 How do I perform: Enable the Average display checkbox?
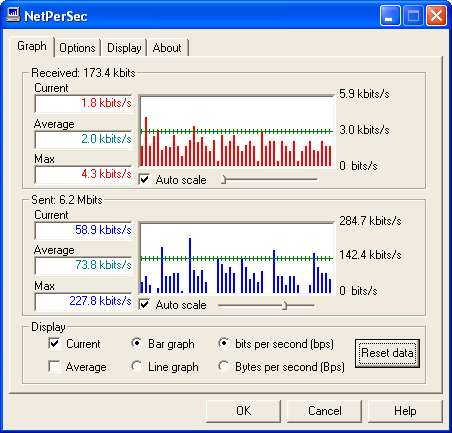pos(54,367)
